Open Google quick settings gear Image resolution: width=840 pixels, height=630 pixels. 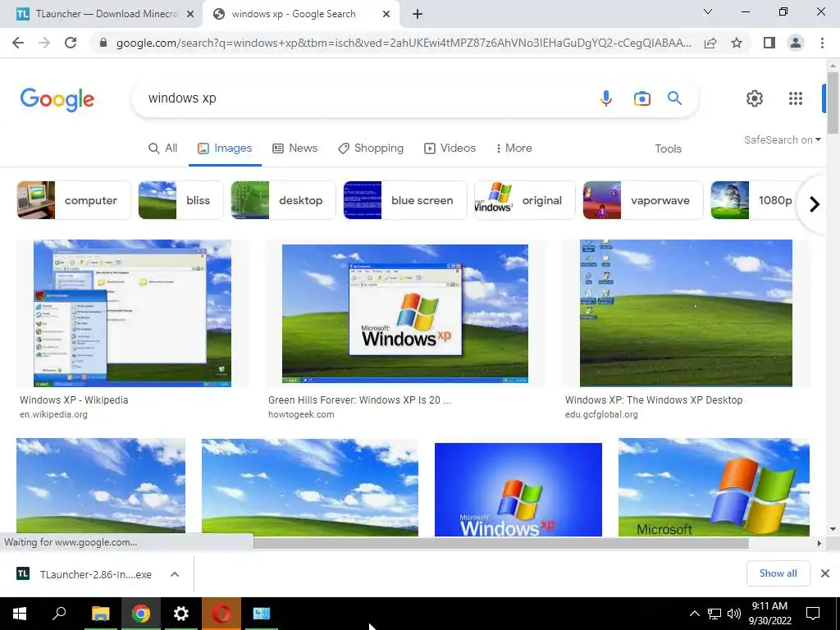(x=755, y=98)
